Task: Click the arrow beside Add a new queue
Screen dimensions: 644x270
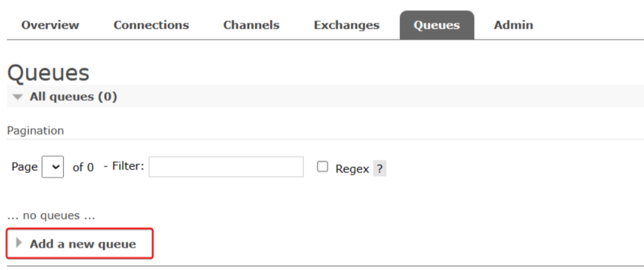Action: click(19, 243)
